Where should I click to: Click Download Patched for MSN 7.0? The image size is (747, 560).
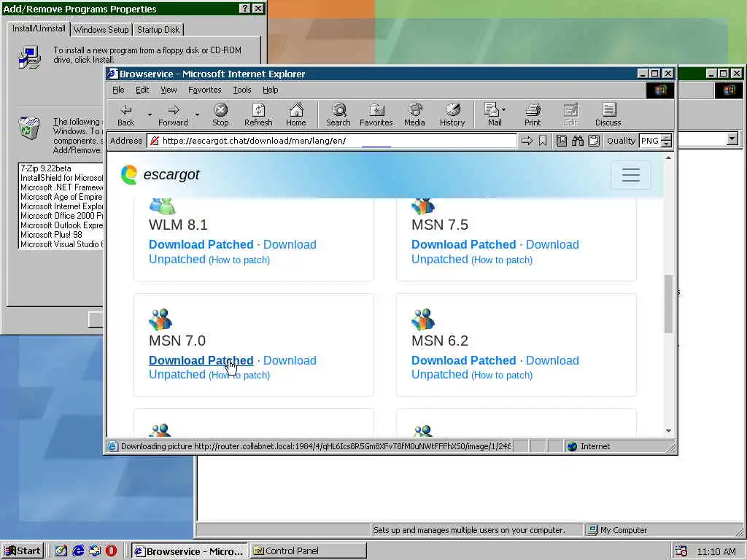[201, 360]
